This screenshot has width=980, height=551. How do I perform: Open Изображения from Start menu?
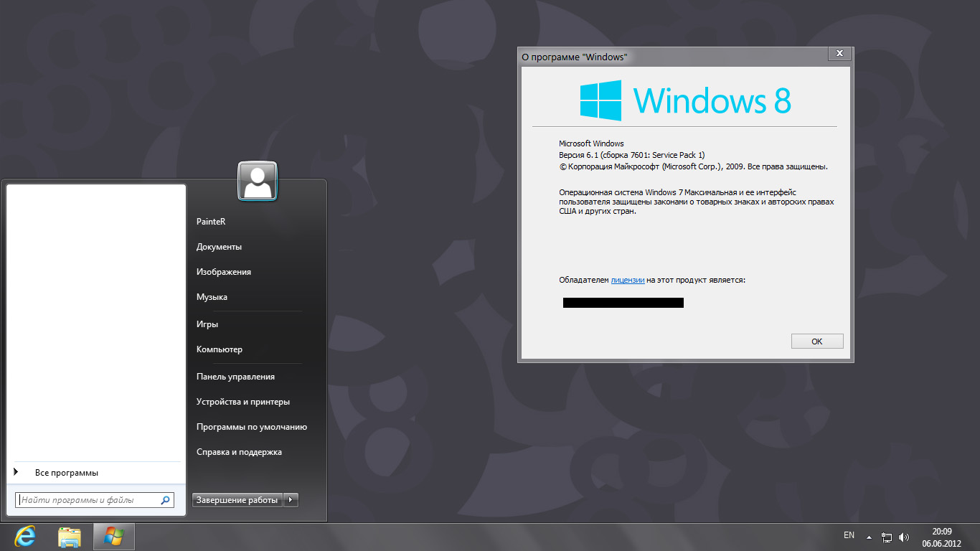point(224,272)
